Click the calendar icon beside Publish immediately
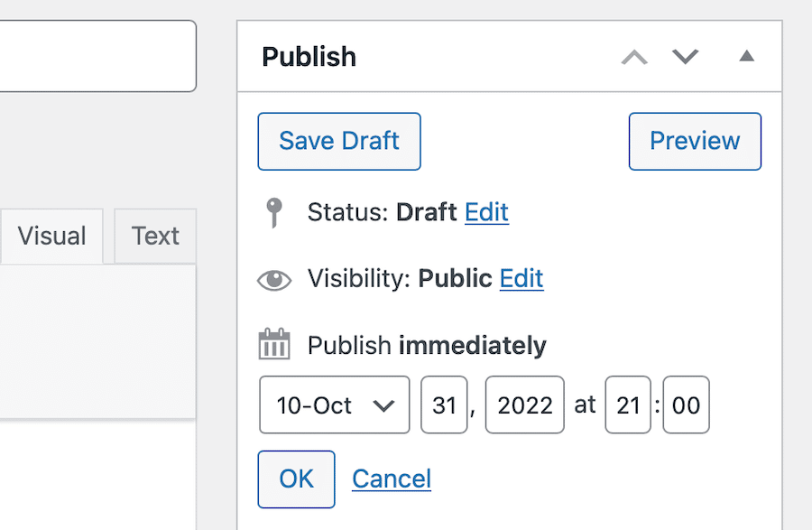Viewport: 812px width, 530px height. [x=274, y=345]
